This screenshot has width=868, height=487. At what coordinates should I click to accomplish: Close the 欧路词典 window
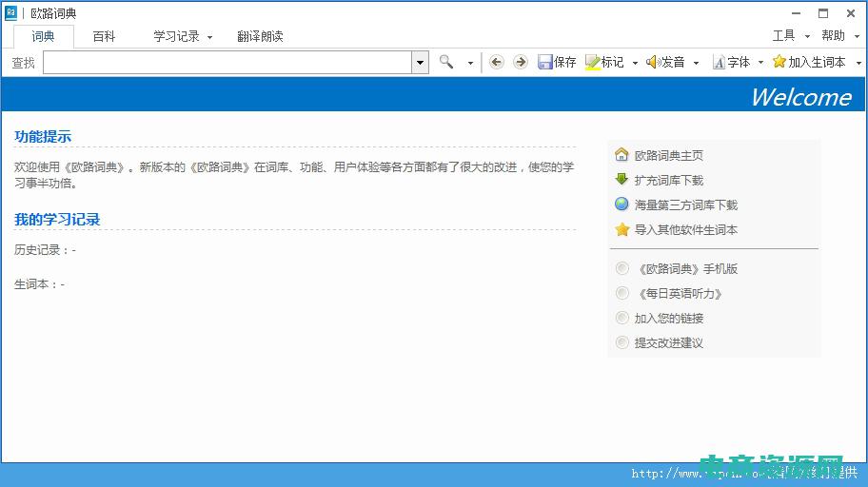851,13
